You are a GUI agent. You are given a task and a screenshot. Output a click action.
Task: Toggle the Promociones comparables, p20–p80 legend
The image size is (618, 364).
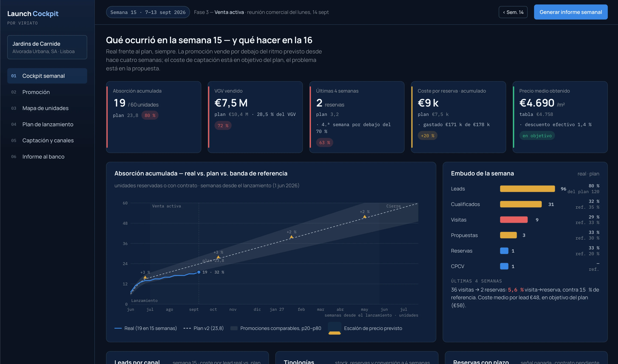[276, 328]
